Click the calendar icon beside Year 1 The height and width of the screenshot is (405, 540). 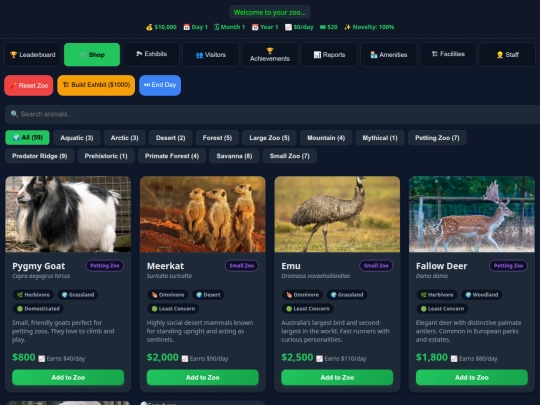coord(255,27)
